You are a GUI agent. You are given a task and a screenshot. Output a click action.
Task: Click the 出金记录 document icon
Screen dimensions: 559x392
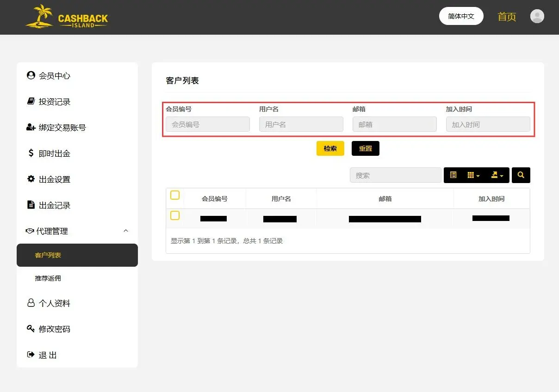click(31, 205)
